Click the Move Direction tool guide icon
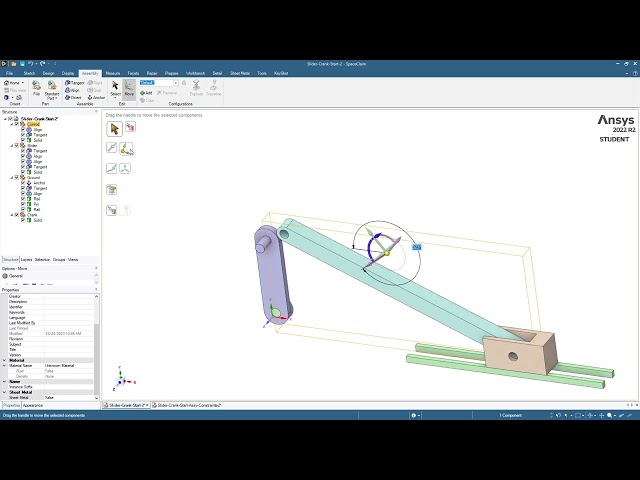 coord(111,147)
